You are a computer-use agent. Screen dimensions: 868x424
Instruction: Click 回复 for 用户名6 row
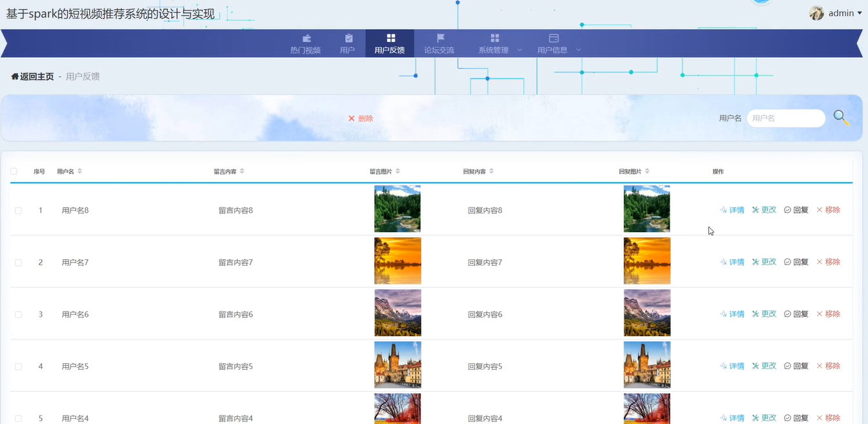[796, 314]
